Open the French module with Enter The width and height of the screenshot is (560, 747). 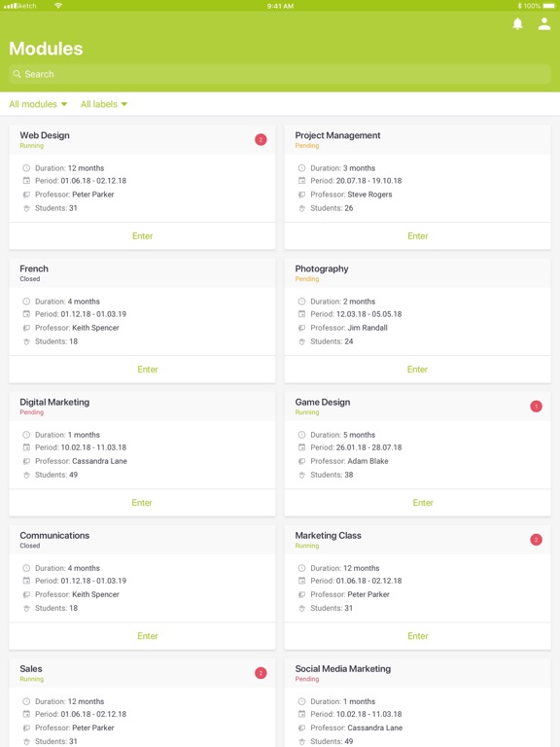[148, 370]
